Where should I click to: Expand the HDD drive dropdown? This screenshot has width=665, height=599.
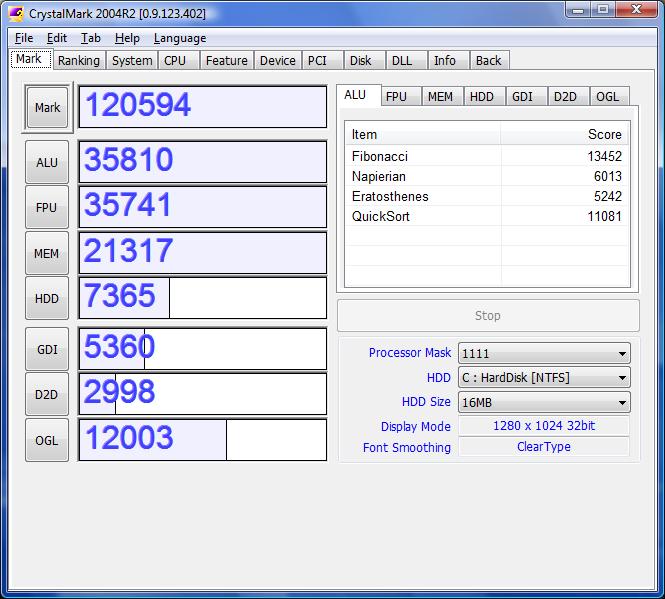click(544, 378)
